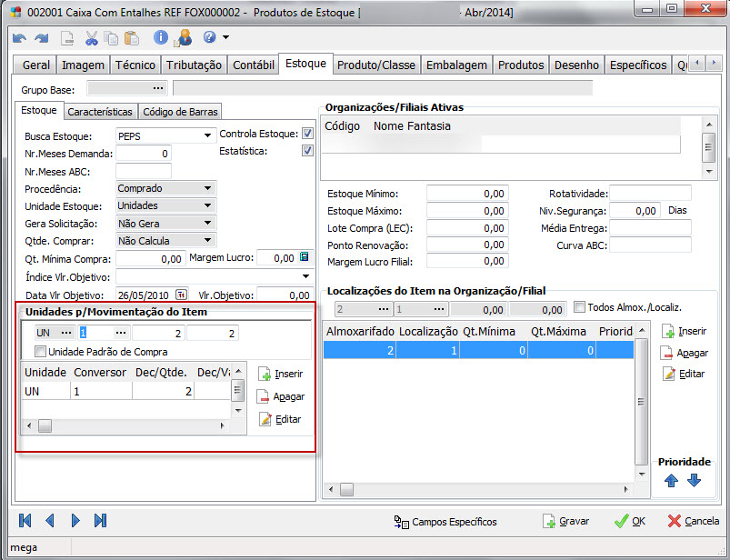Check the Todos Almox./Localiz. box
Image resolution: width=730 pixels, height=560 pixels.
(x=580, y=308)
